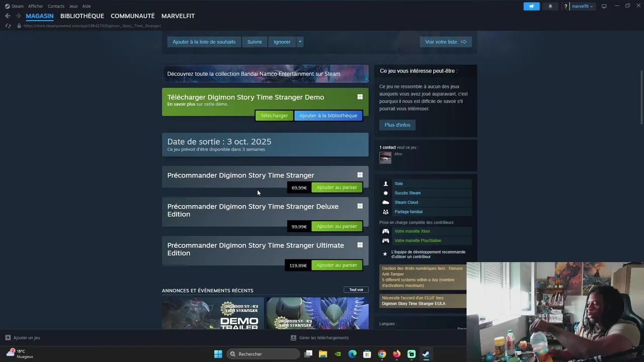Add the 69,99€ standard edition to cart
The image size is (644, 362).
click(x=337, y=188)
